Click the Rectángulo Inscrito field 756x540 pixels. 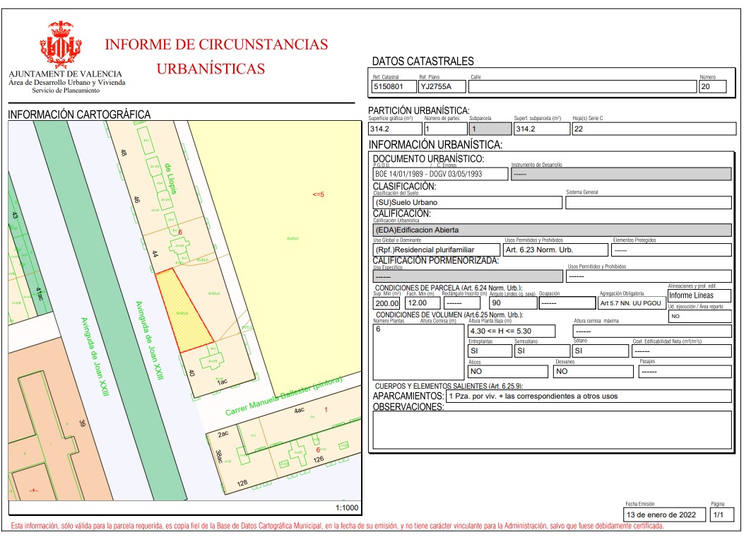pyautogui.click(x=462, y=303)
